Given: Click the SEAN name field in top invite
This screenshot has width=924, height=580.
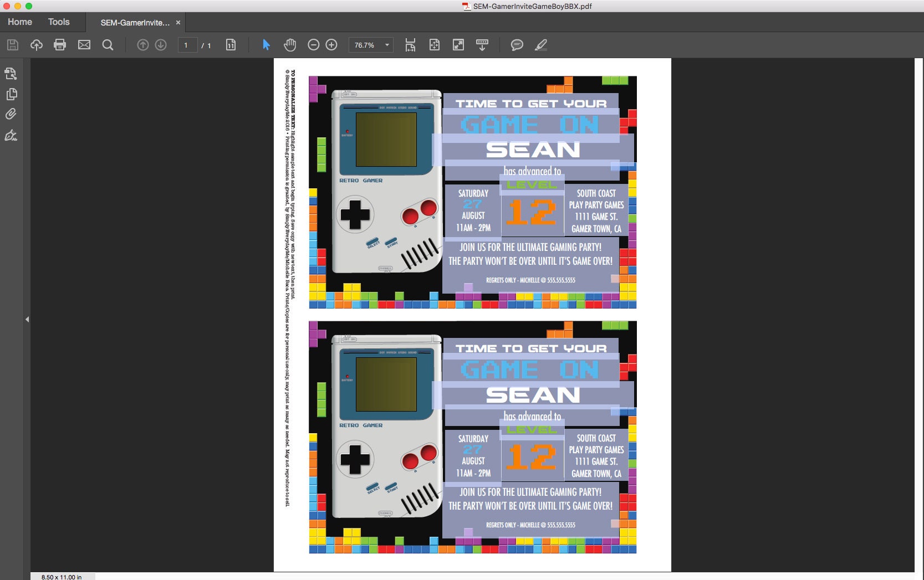Looking at the screenshot, I should tap(533, 150).
